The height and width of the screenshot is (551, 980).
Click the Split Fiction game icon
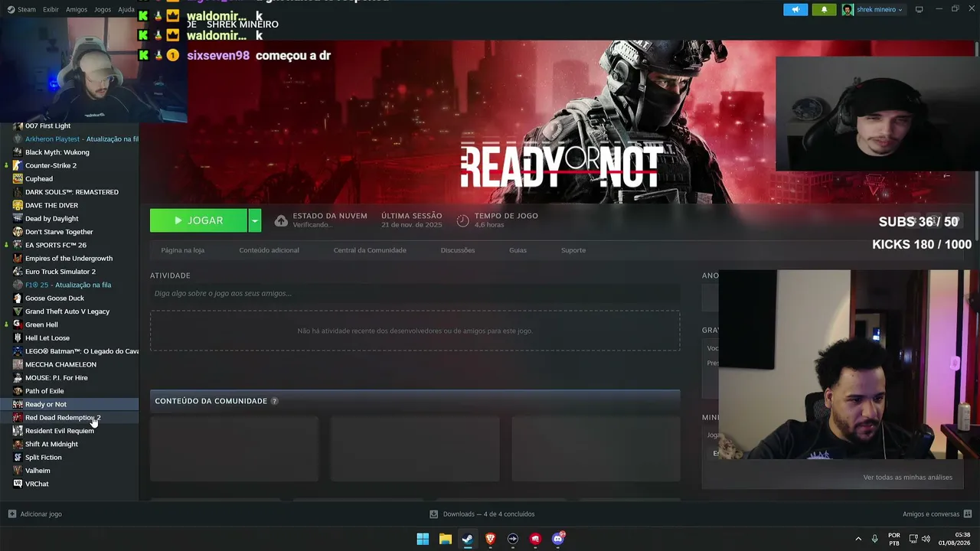(18, 458)
